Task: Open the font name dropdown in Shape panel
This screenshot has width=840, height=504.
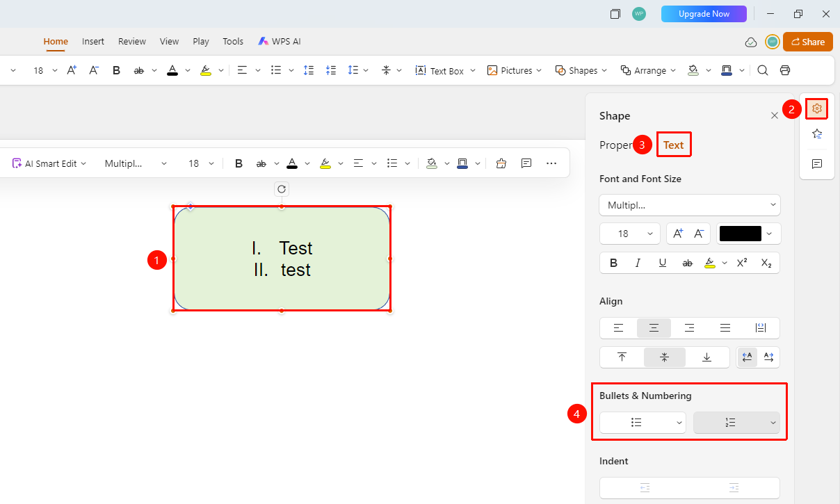Action: [x=690, y=205]
